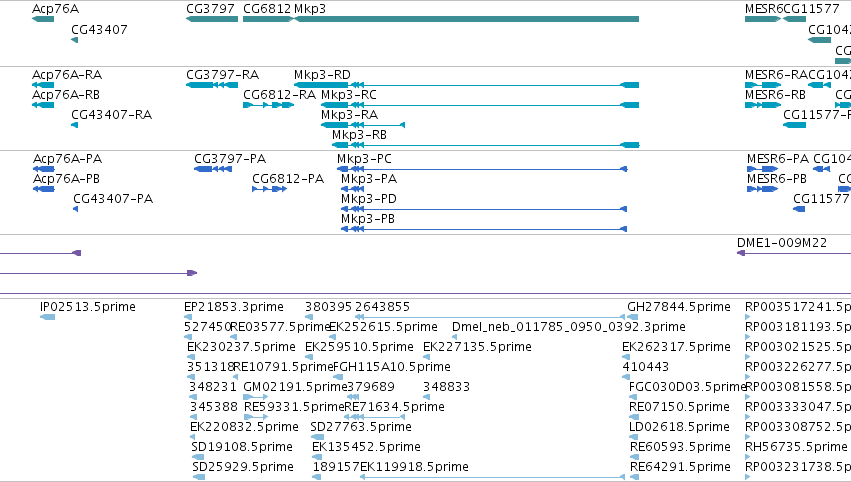Image resolution: width=851 pixels, height=482 pixels.
Task: Select EST LD02618.5prime
Action: [x=633, y=437]
